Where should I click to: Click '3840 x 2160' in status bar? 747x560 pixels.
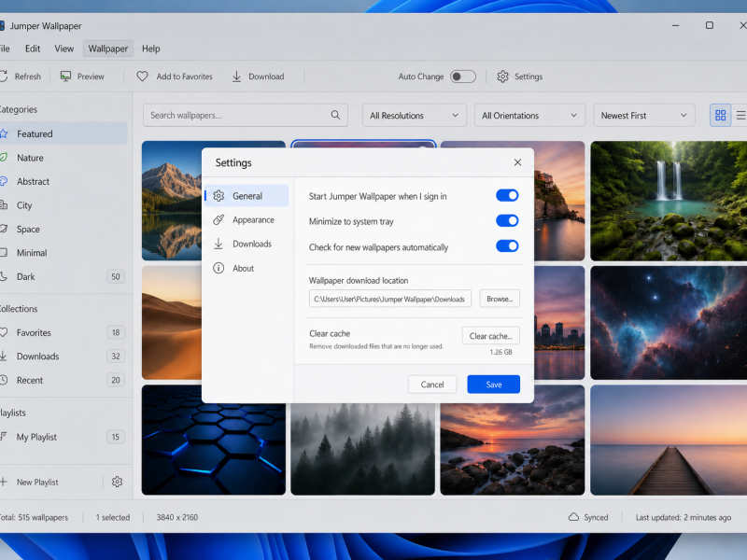coord(177,517)
